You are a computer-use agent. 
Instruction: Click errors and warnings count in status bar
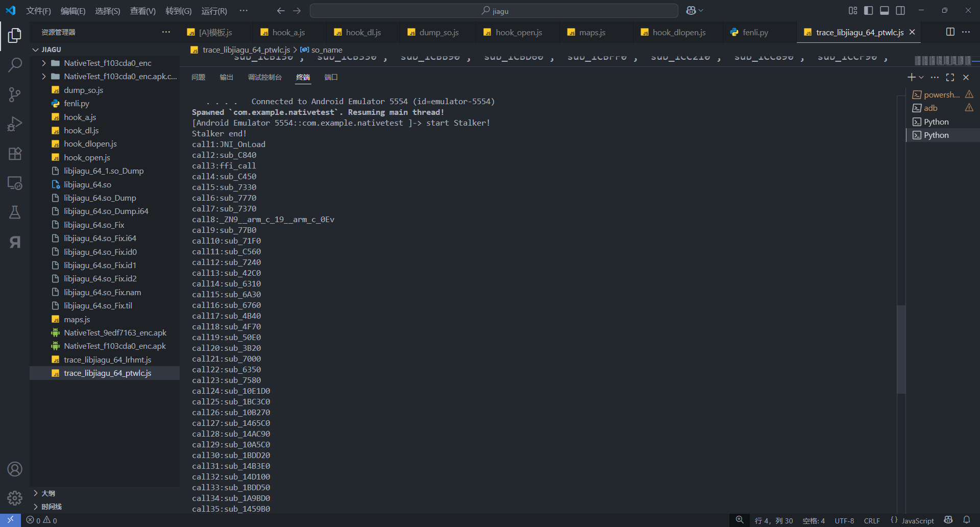tap(42, 520)
